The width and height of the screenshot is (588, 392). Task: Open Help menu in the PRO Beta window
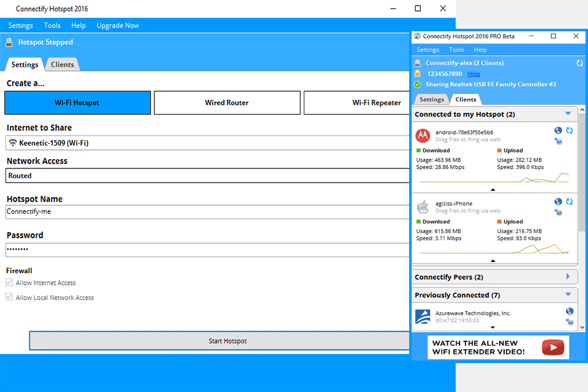480,50
